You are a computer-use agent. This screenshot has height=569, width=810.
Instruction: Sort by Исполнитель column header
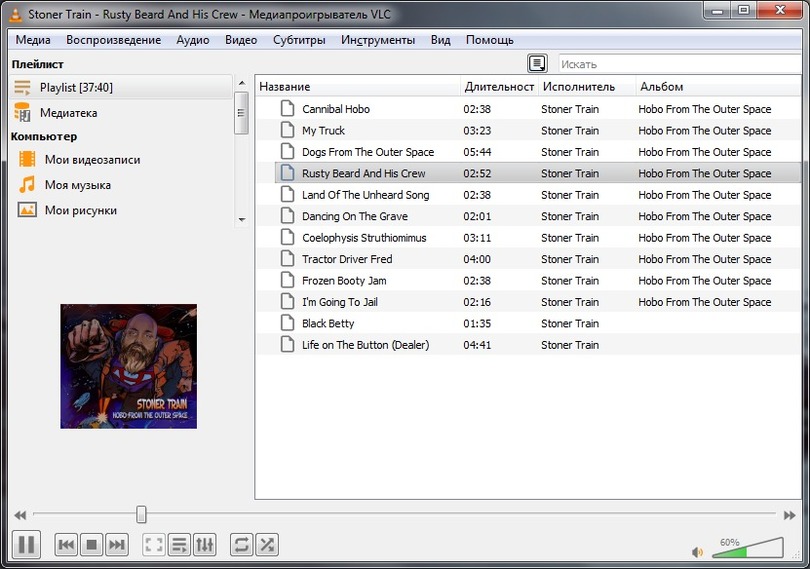(587, 86)
